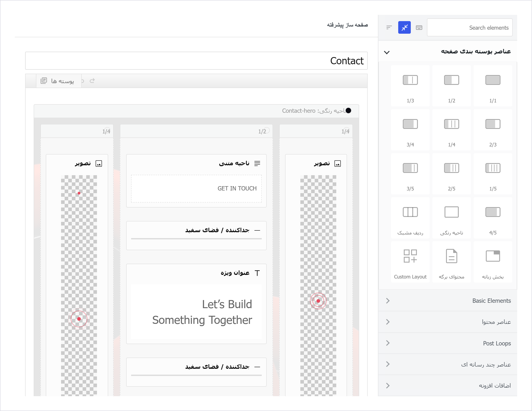Click the Search elements field
This screenshot has width=532, height=411.
469,28
